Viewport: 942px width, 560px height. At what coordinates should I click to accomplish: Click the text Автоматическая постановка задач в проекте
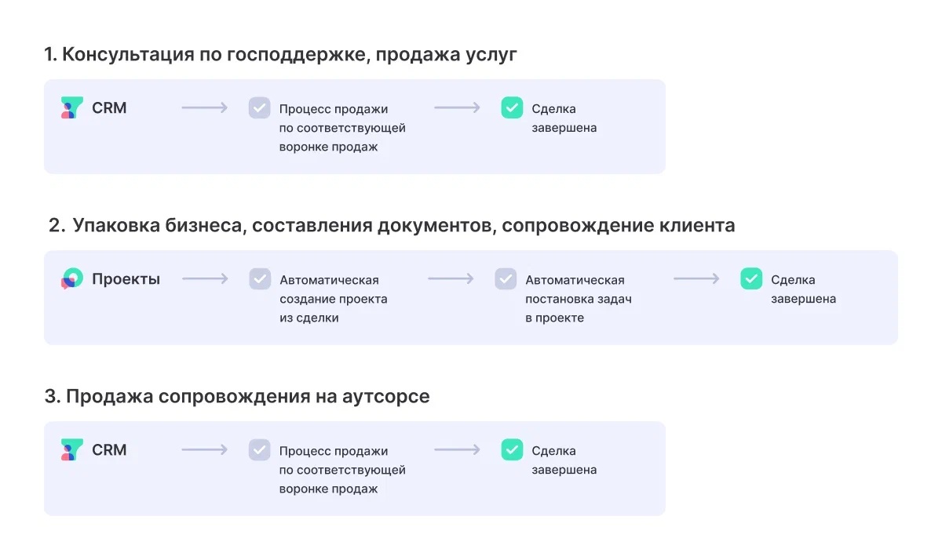(x=579, y=299)
